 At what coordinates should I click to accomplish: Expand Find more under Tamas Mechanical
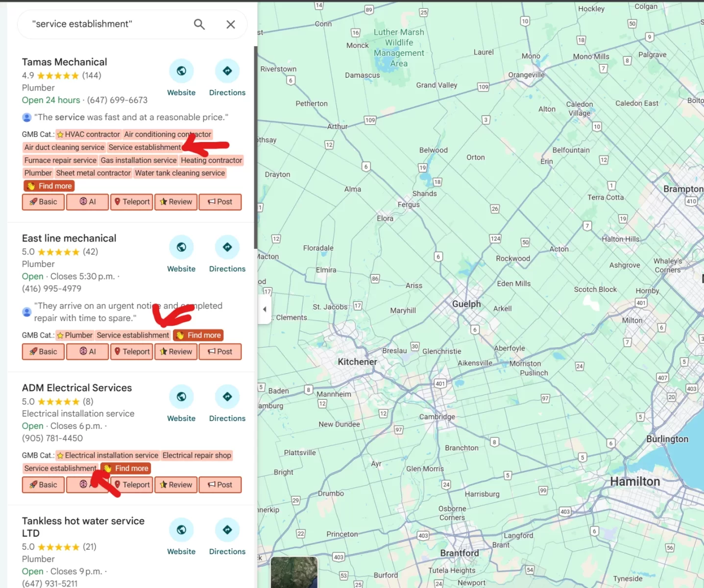tap(49, 186)
